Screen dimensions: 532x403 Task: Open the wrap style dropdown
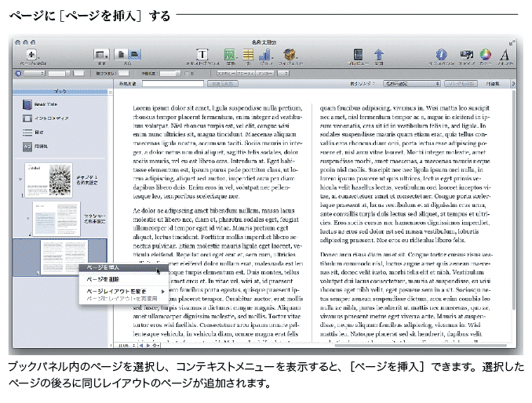tap(170, 73)
